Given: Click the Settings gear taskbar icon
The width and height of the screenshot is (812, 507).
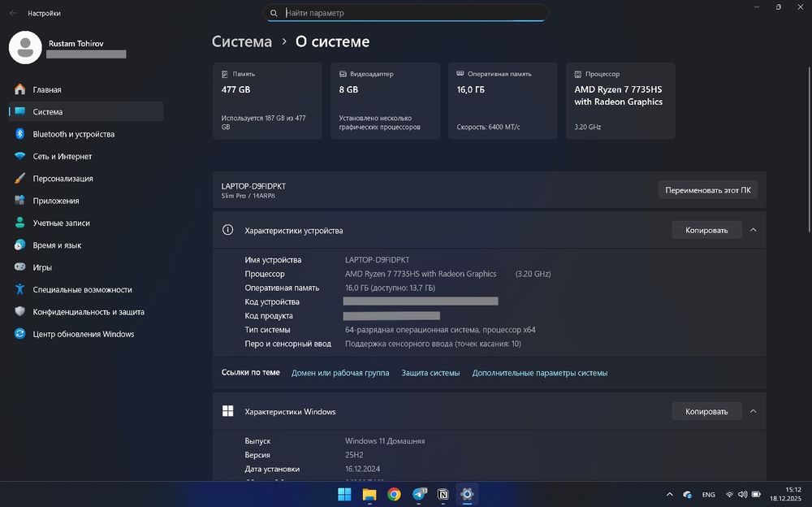Looking at the screenshot, I should (x=467, y=495).
